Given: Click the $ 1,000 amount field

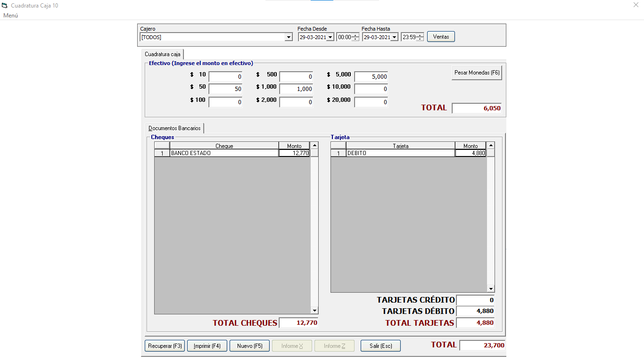Looking at the screenshot, I should pyautogui.click(x=296, y=89).
